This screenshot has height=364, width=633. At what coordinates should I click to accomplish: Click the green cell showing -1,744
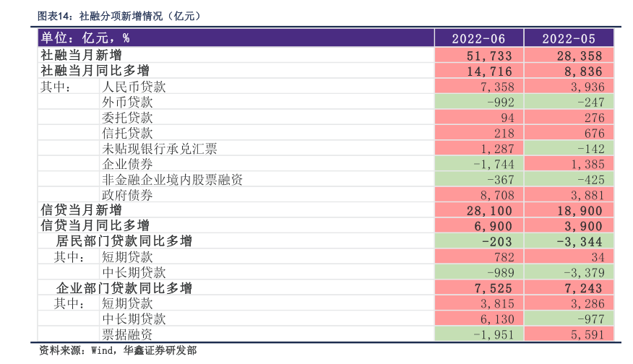coord(478,164)
